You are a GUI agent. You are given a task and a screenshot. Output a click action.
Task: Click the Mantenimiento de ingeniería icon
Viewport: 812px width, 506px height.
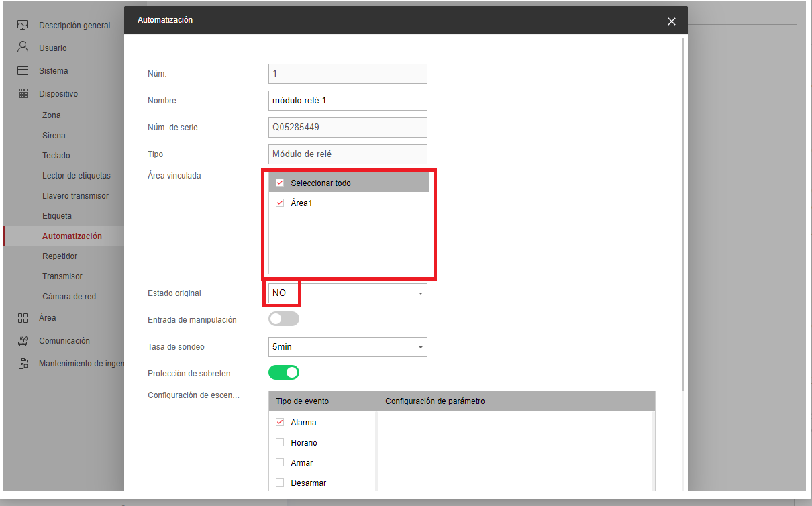click(23, 364)
